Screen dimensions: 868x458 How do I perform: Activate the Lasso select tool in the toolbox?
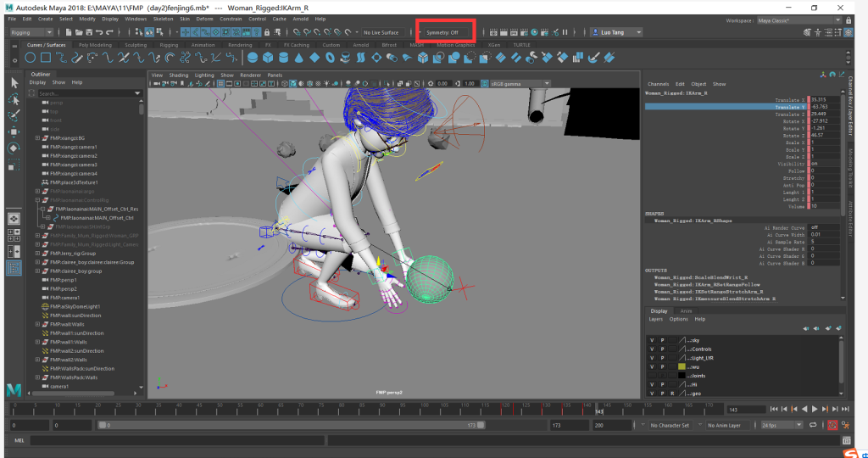pyautogui.click(x=14, y=99)
